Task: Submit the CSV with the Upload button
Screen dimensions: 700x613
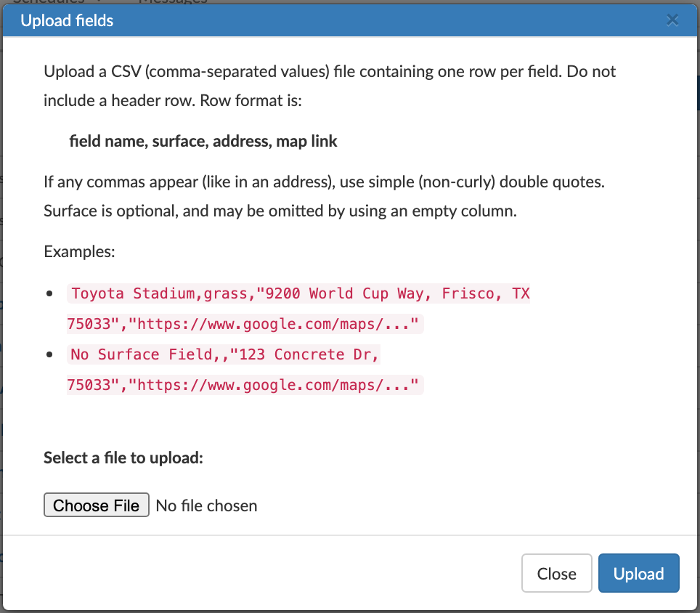Action: [638, 573]
